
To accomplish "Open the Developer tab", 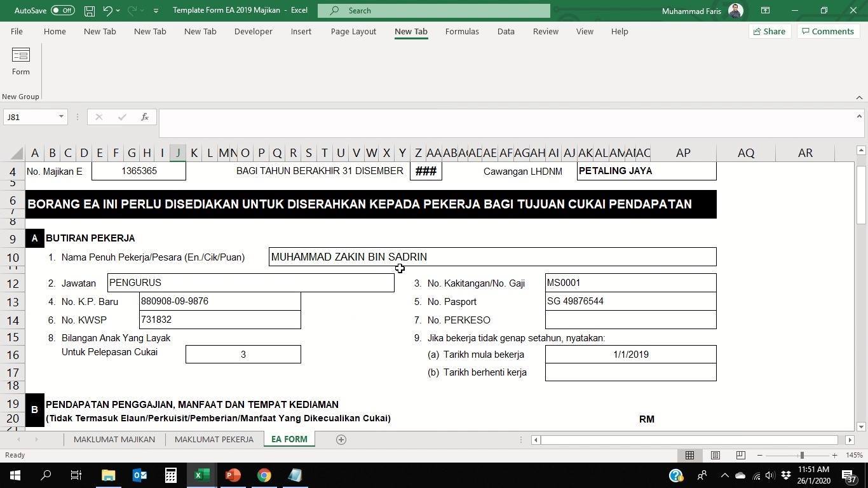I will point(253,31).
